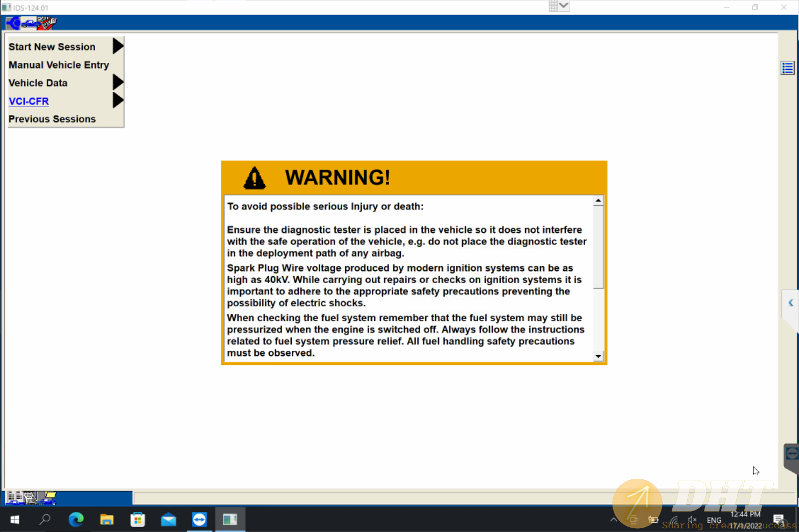Expand the VCI-CFR submenu arrow
The image size is (799, 532).
(118, 100)
